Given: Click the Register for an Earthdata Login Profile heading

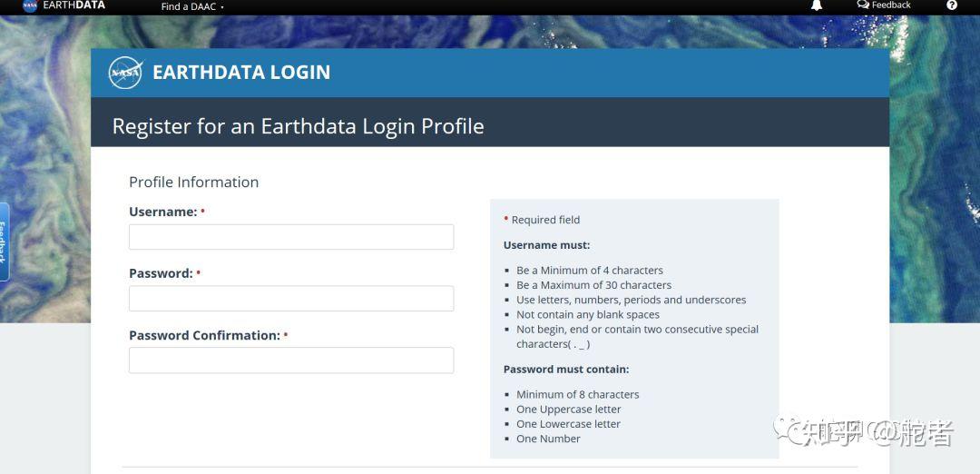Looking at the screenshot, I should 298,126.
